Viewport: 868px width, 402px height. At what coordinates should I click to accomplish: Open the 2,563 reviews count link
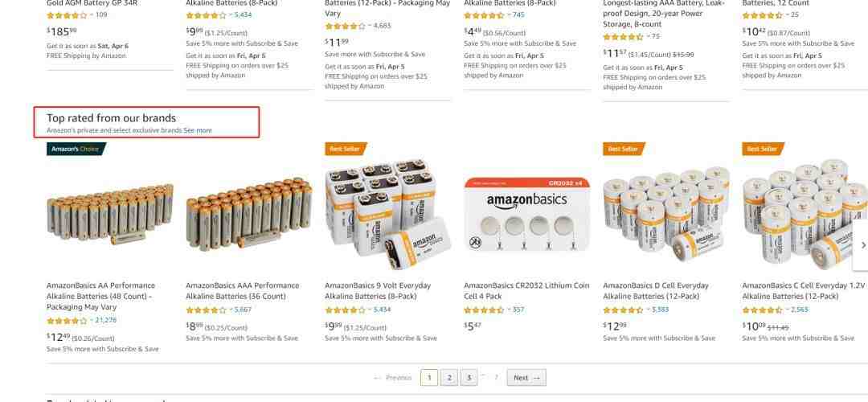(800, 310)
